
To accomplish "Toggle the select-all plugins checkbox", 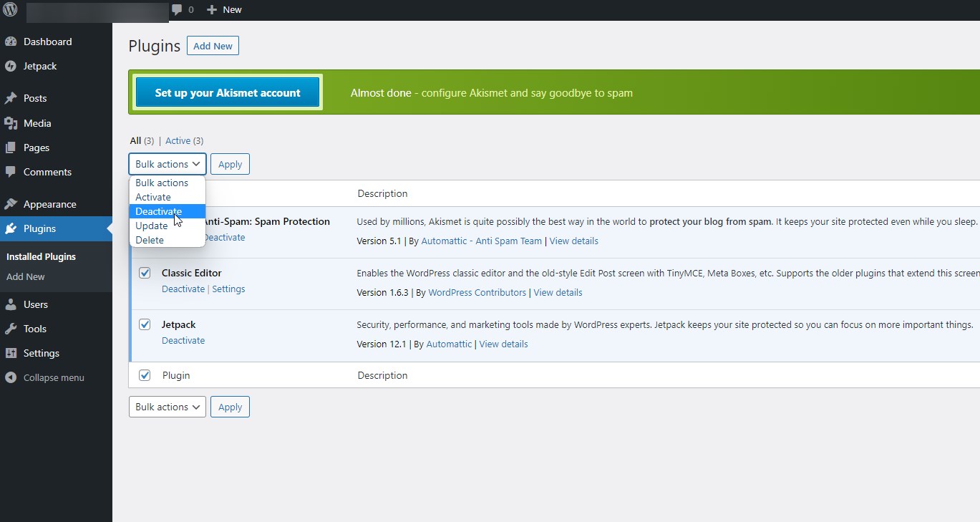I will pos(145,375).
